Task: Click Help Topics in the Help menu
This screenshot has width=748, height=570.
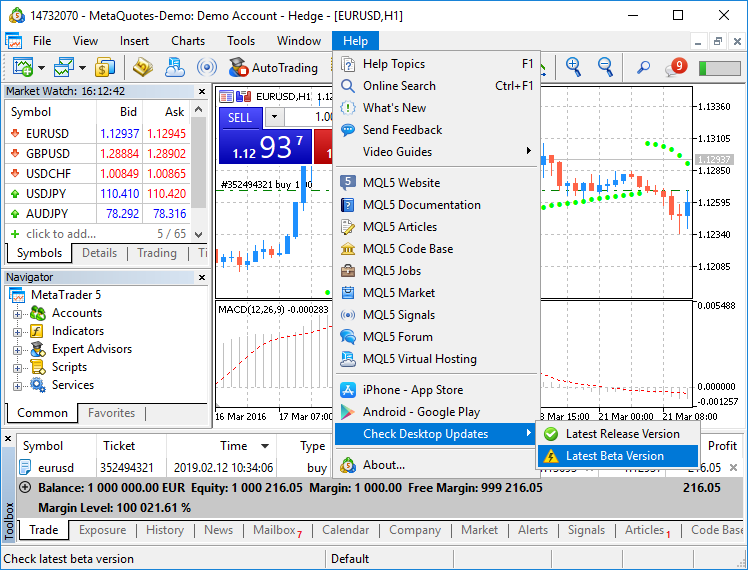Action: click(437, 64)
